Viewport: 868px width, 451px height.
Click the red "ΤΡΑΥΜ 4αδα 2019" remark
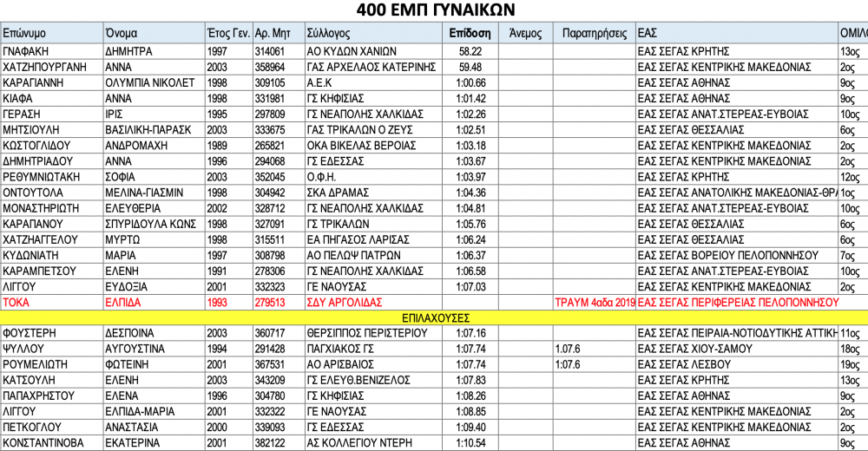click(594, 302)
